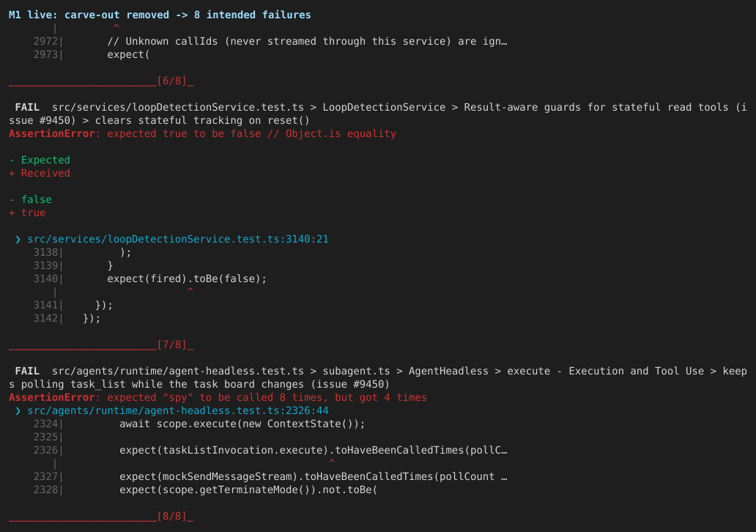Open agent-headless.test.ts:2326:44 file link

178,410
